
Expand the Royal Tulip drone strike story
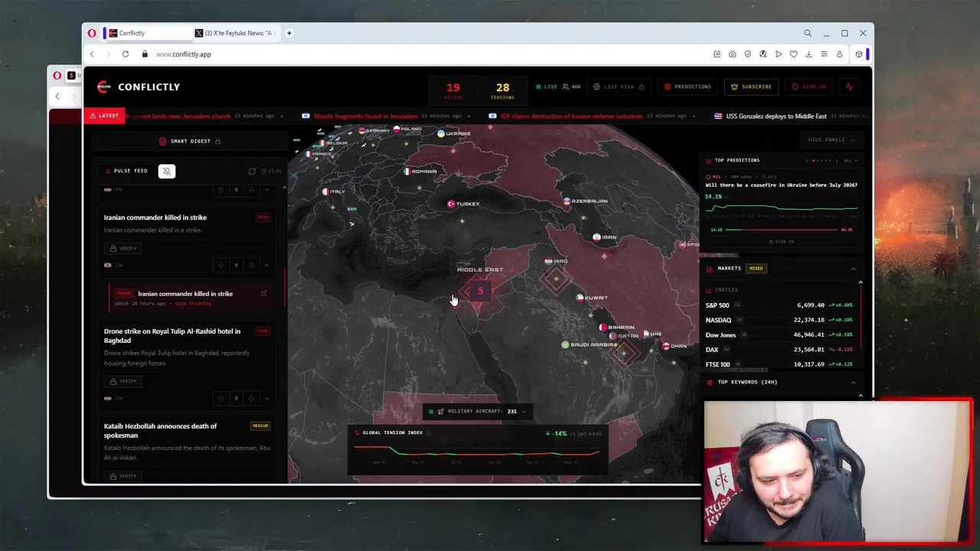point(266,398)
